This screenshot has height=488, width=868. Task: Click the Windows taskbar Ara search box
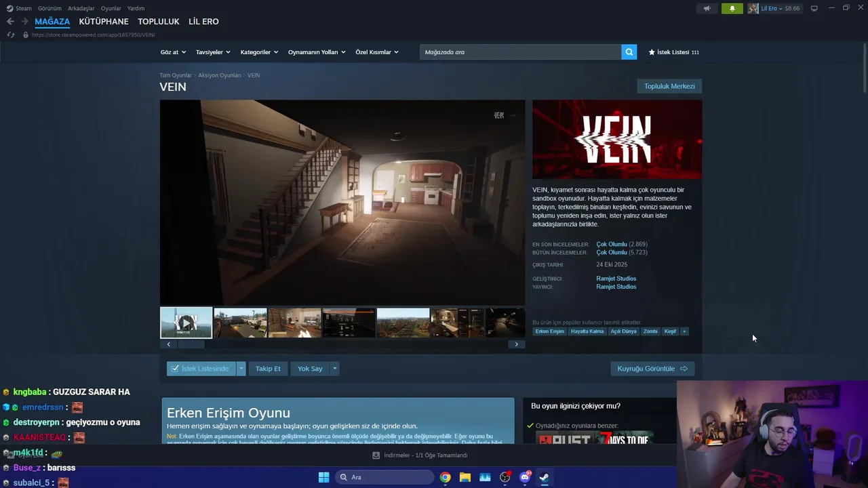385,477
